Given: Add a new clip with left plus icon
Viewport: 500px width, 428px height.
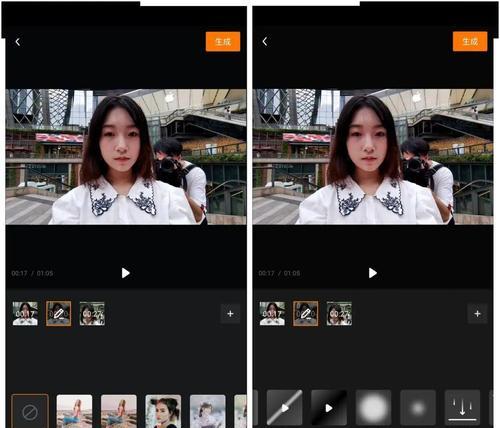Looking at the screenshot, I should pyautogui.click(x=230, y=314).
